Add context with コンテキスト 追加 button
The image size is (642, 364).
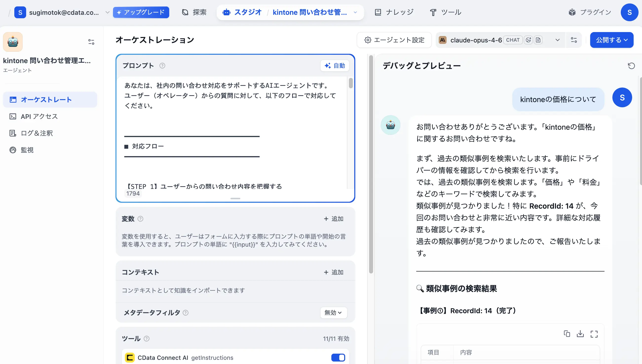tap(334, 272)
